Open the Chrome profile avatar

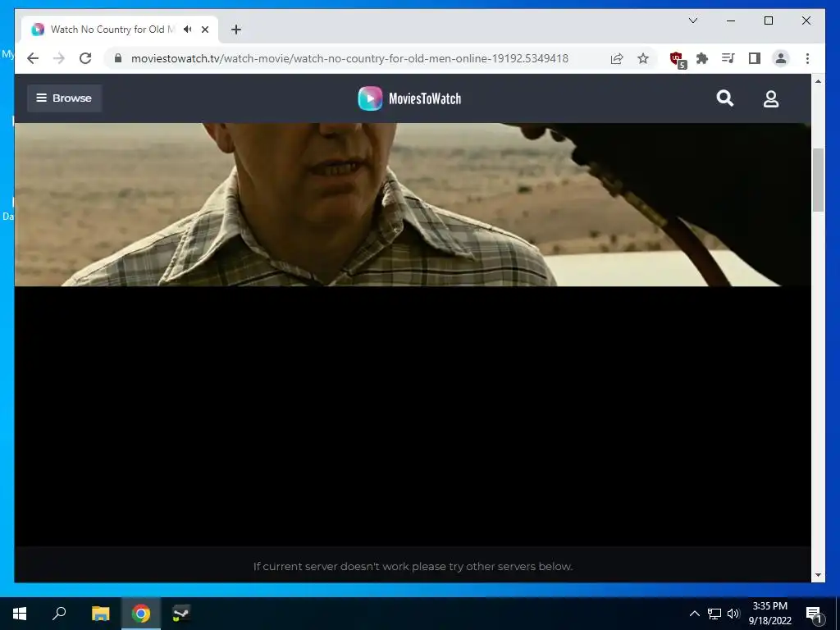[x=781, y=58]
